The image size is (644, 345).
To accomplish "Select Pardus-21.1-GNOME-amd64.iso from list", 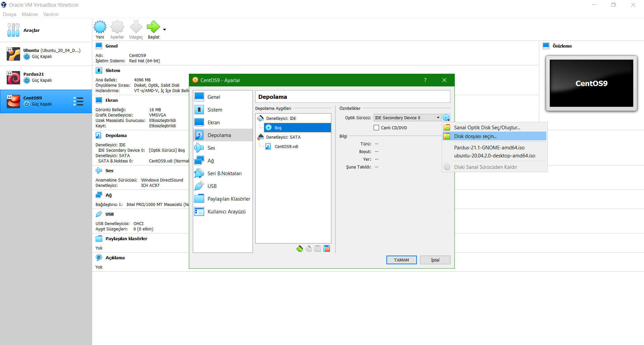I will point(494,147).
